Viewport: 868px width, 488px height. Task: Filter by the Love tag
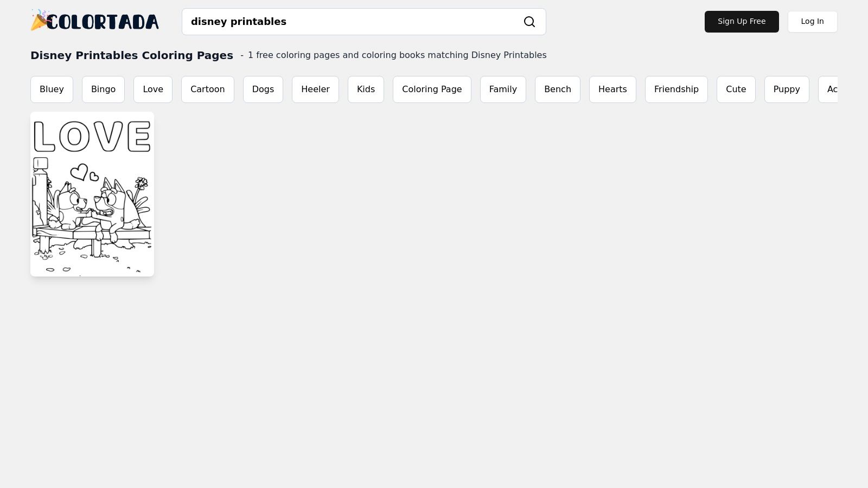click(153, 89)
